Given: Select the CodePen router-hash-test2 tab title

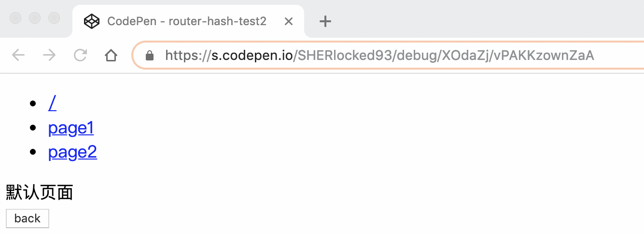Looking at the screenshot, I should pyautogui.click(x=187, y=21).
